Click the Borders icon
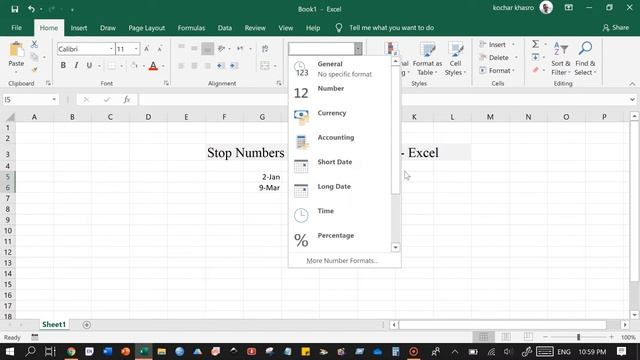 [111, 66]
